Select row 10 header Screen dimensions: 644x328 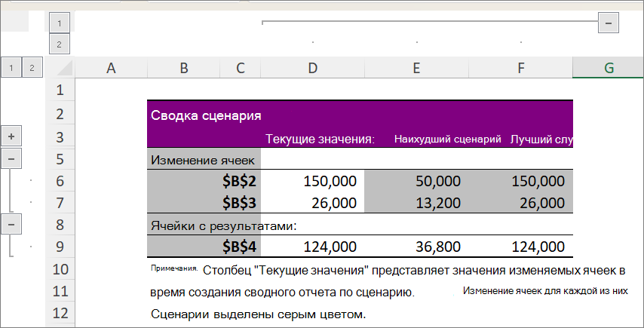click(60, 269)
